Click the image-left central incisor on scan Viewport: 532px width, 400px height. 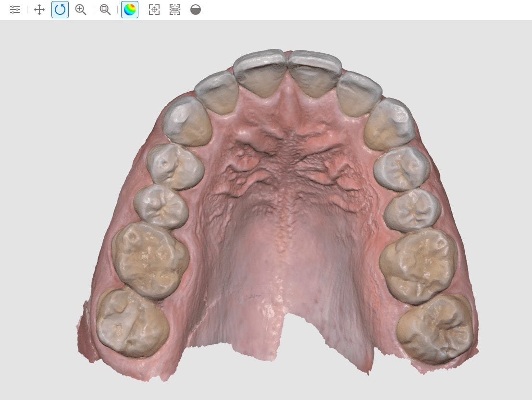[x=260, y=72]
